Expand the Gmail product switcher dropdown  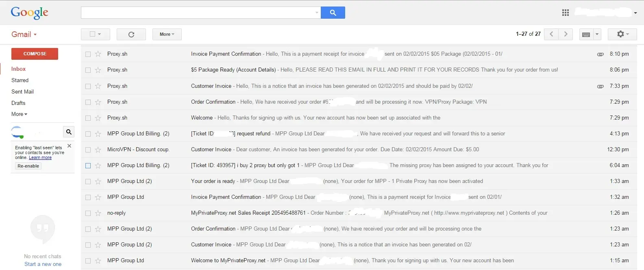tap(35, 35)
